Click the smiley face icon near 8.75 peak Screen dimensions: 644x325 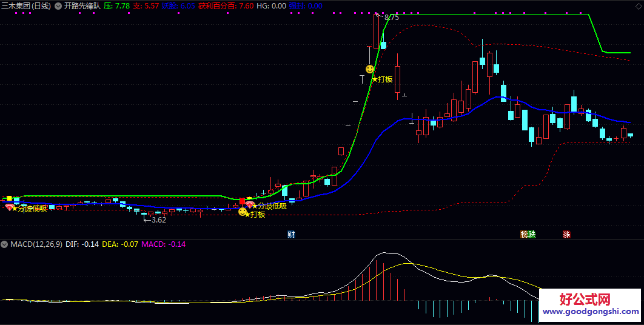(370, 69)
